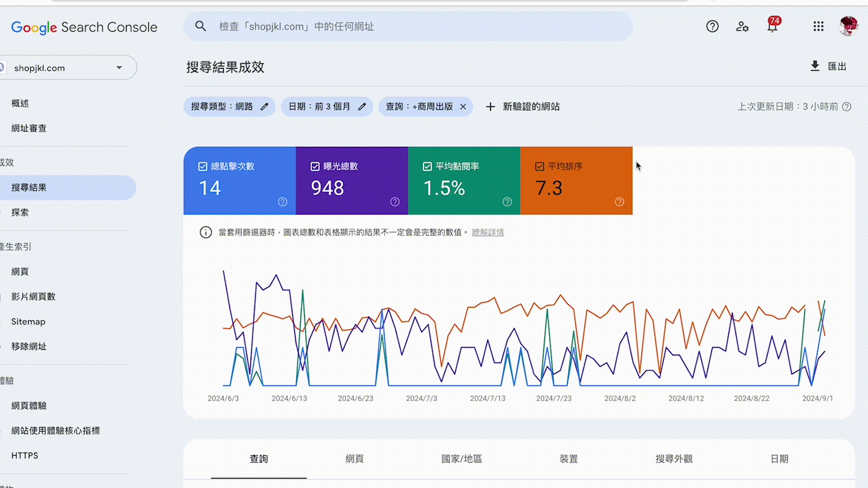Screen dimensions: 868x488
Task: Open Google apps grid icon
Action: click(818, 27)
